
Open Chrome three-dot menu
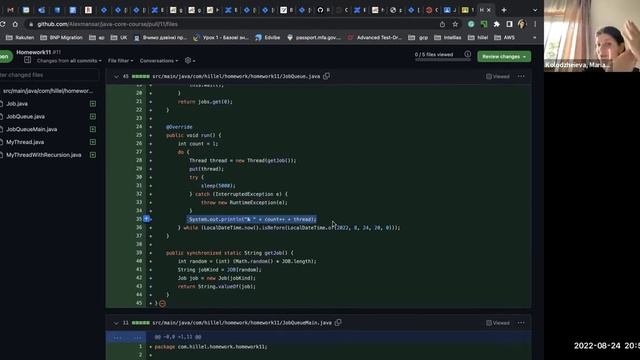(x=535, y=24)
